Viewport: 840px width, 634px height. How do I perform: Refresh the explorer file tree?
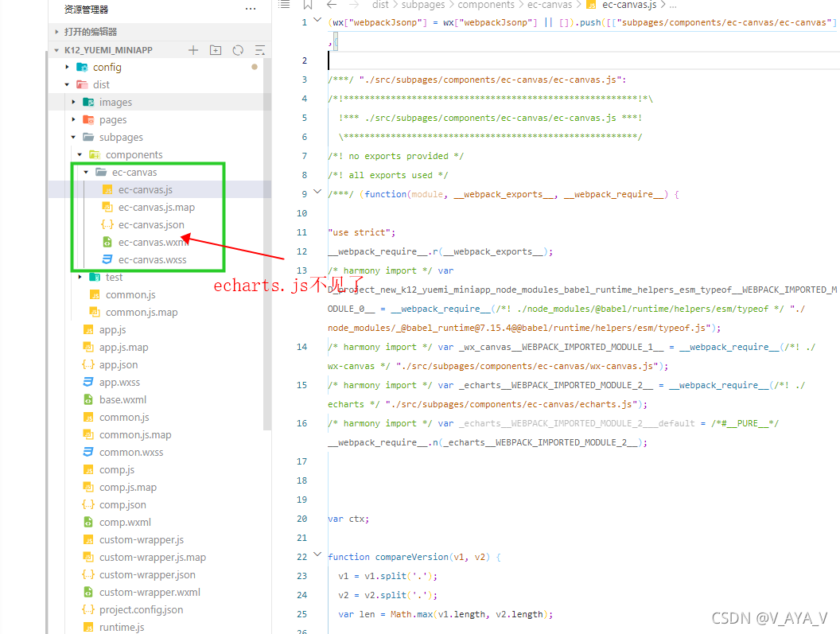coord(238,50)
